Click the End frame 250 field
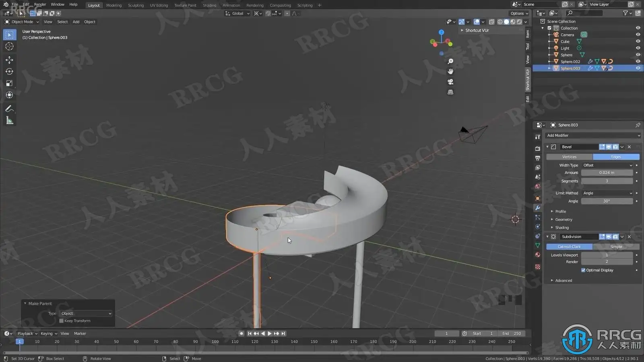 [x=511, y=333]
